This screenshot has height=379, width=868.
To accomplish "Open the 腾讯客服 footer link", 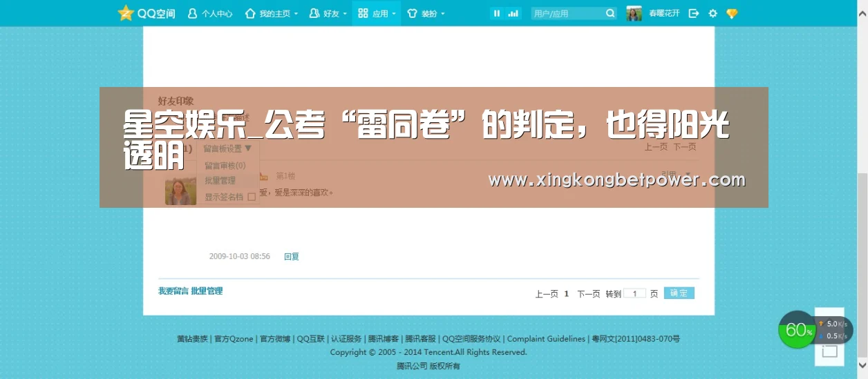I will coord(421,339).
